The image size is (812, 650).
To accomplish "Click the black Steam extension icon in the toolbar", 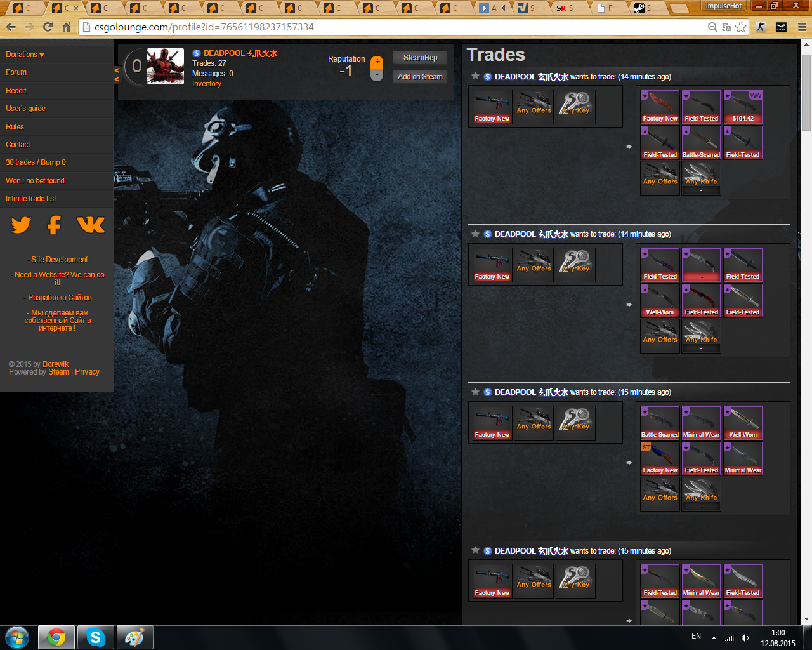I will pyautogui.click(x=781, y=27).
